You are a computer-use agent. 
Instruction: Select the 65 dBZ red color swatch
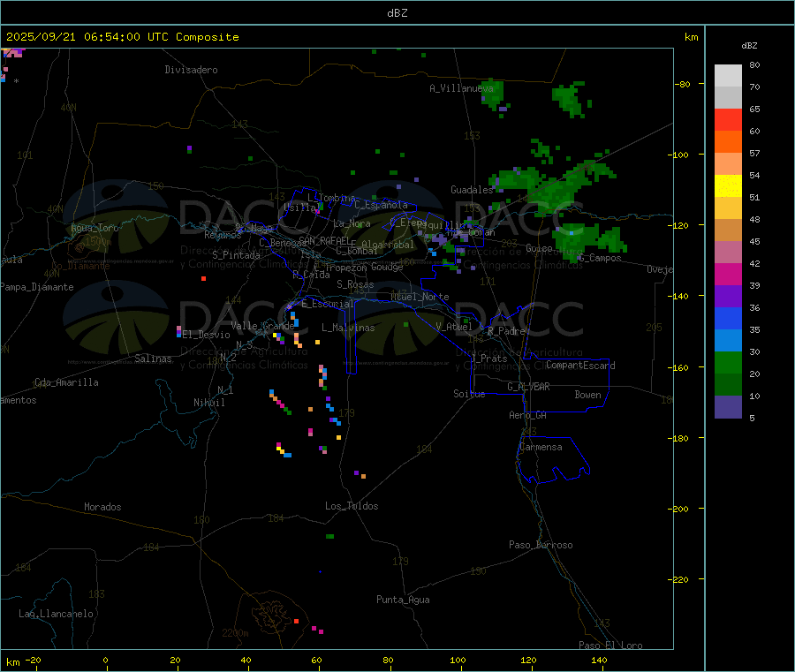click(x=728, y=119)
